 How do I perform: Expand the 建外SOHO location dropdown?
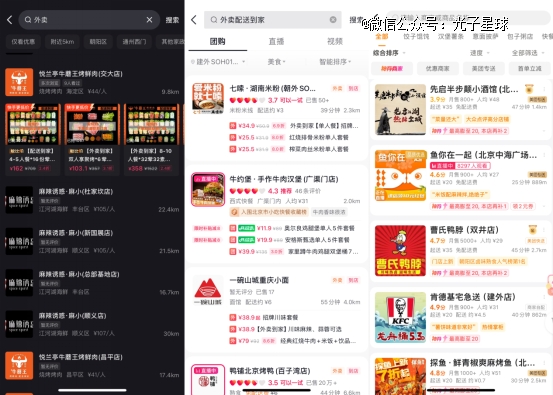218,62
